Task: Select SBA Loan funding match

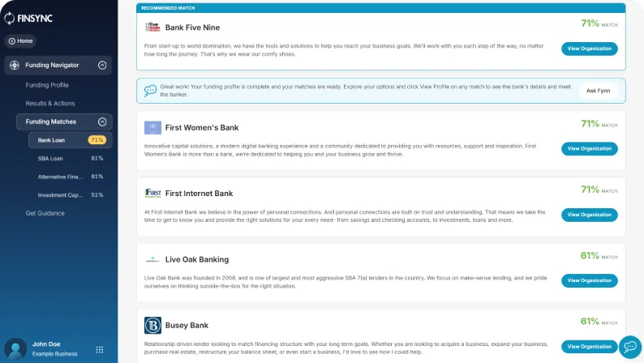Action: [x=71, y=158]
